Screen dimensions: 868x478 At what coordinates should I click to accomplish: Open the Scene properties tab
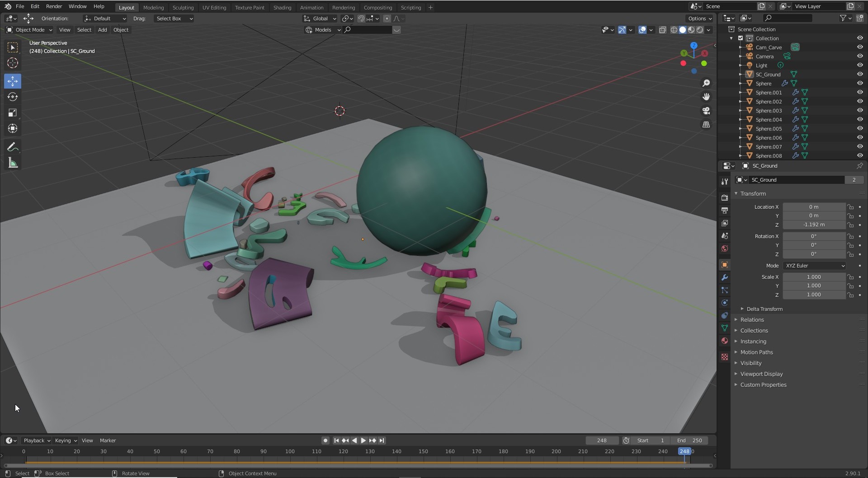725,236
